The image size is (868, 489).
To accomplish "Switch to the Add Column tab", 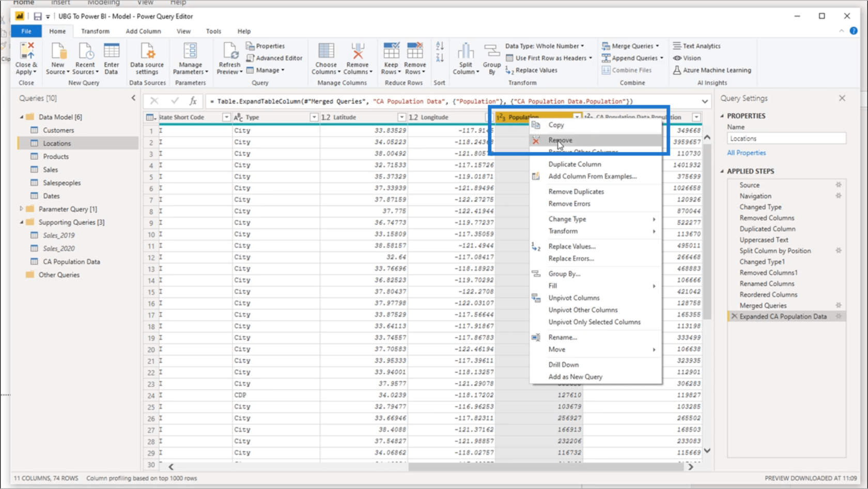I will pos(143,31).
